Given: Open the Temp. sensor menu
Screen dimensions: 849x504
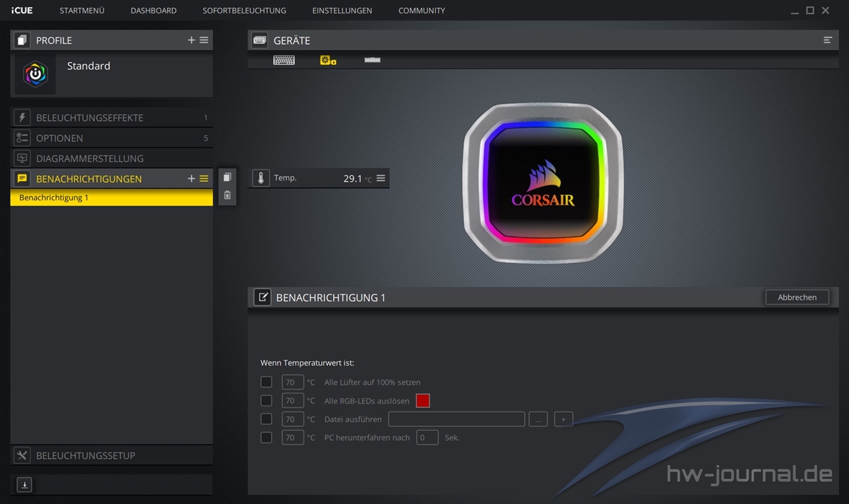Looking at the screenshot, I should [381, 178].
